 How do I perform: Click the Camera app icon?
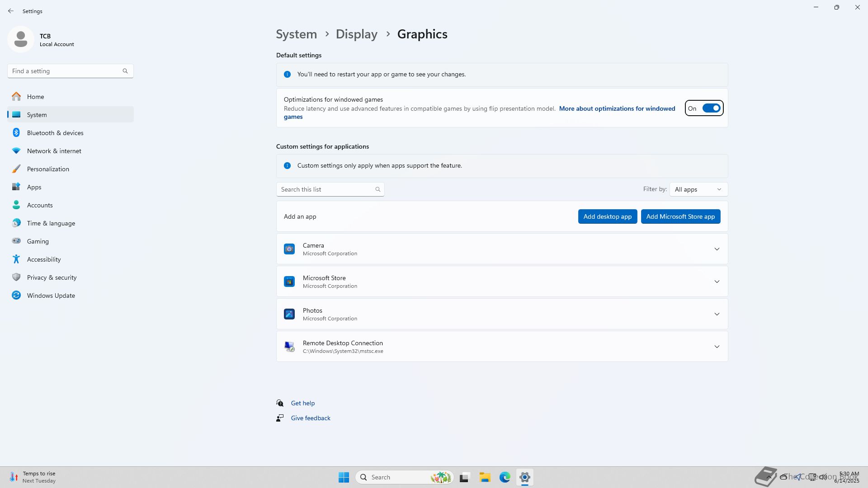[x=289, y=249]
